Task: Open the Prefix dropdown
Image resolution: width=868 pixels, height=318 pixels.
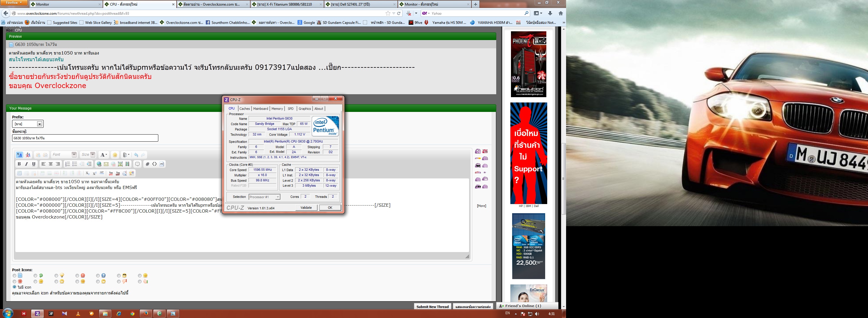Action: click(40, 124)
